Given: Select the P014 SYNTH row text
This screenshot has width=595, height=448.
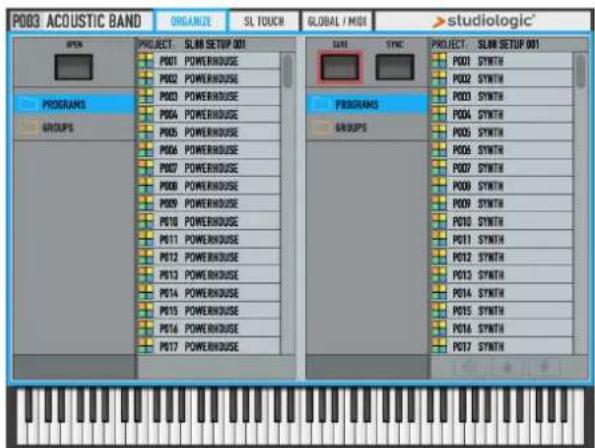Looking at the screenshot, I should (478, 293).
